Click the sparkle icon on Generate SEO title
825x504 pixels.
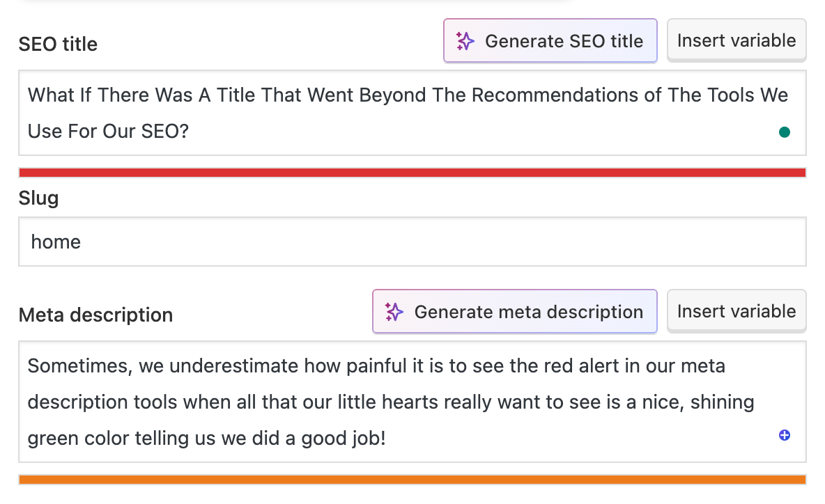tap(465, 41)
